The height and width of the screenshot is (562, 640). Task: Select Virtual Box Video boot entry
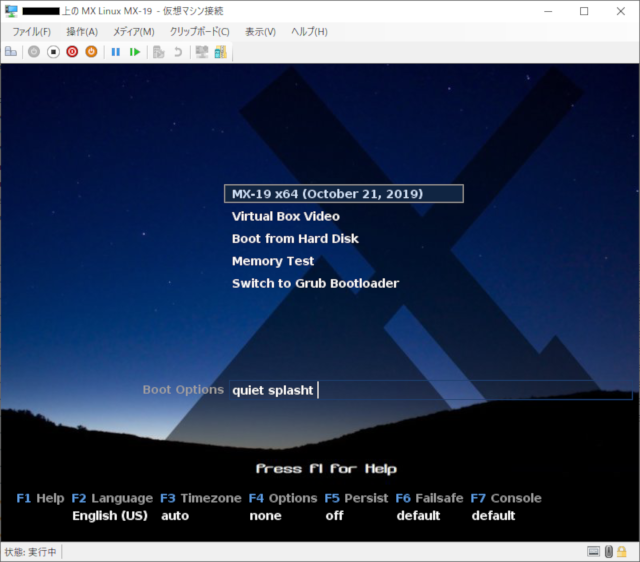pyautogui.click(x=286, y=216)
